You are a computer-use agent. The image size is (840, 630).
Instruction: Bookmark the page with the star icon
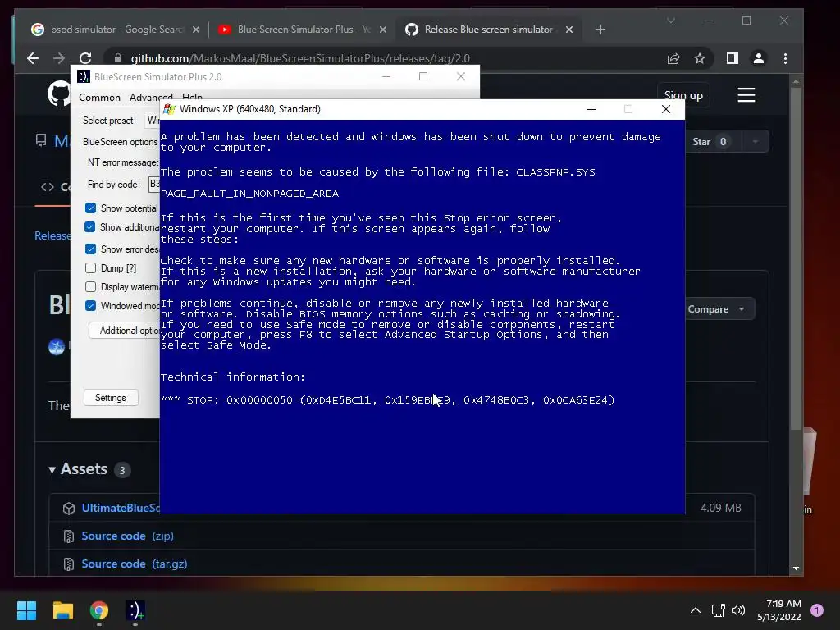point(700,58)
